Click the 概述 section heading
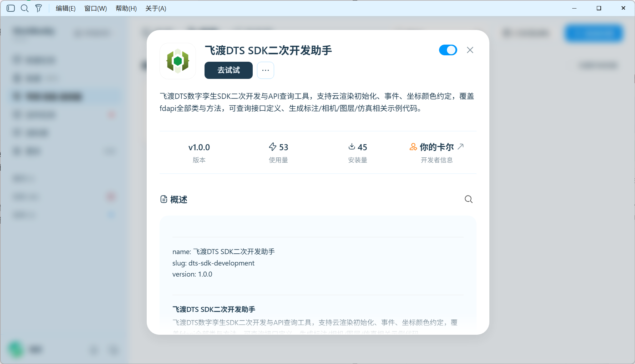Viewport: 635px width, 364px height. pos(179,199)
